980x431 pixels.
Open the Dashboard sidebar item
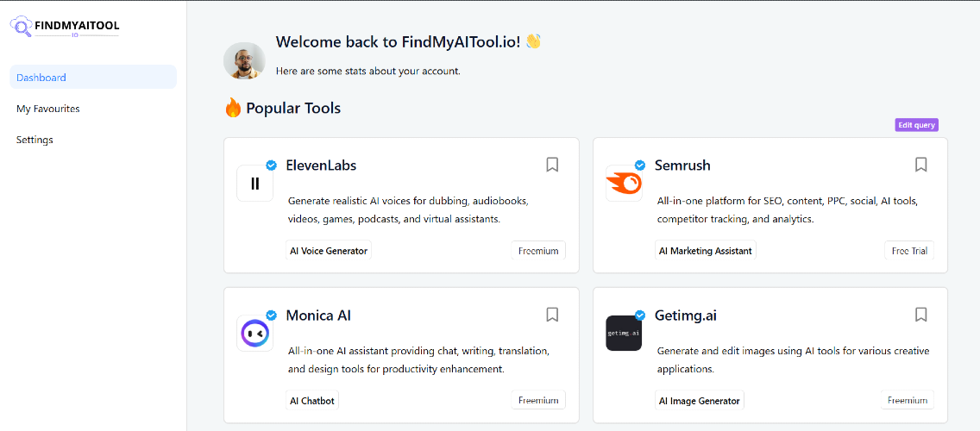click(93, 78)
